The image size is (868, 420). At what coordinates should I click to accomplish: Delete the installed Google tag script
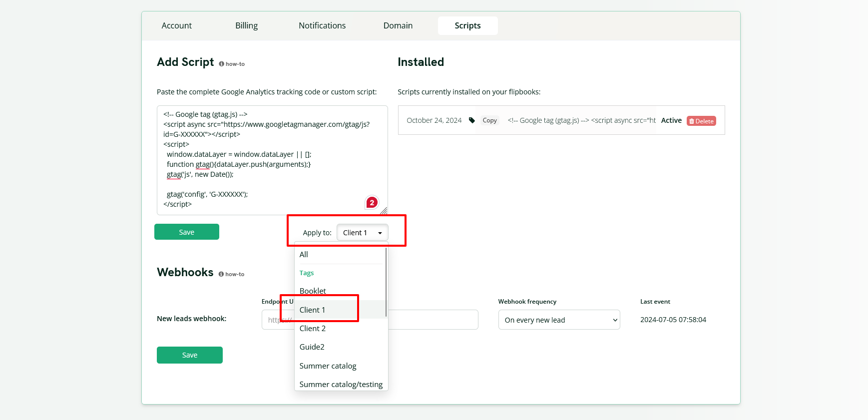701,121
